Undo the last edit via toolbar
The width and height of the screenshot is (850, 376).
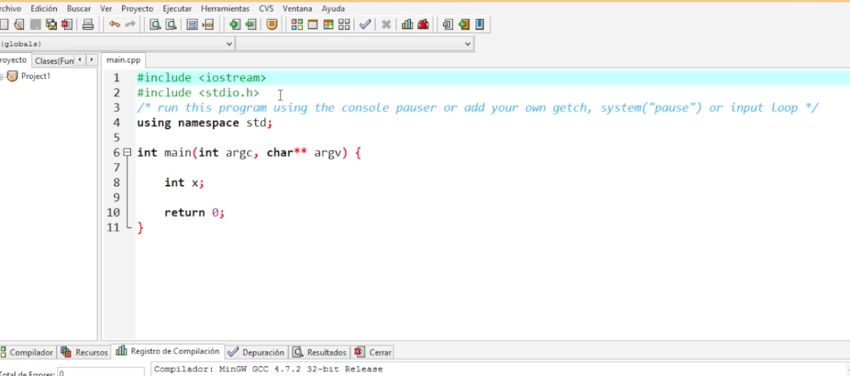click(x=114, y=24)
